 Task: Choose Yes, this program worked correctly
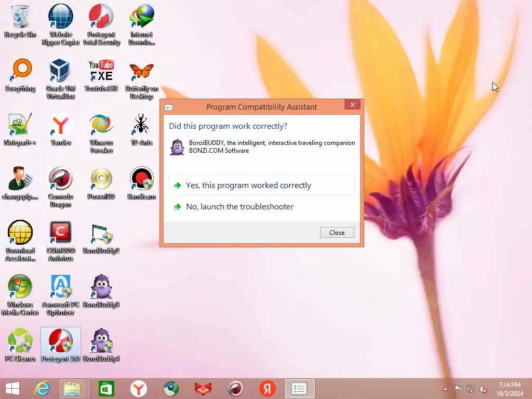point(262,185)
